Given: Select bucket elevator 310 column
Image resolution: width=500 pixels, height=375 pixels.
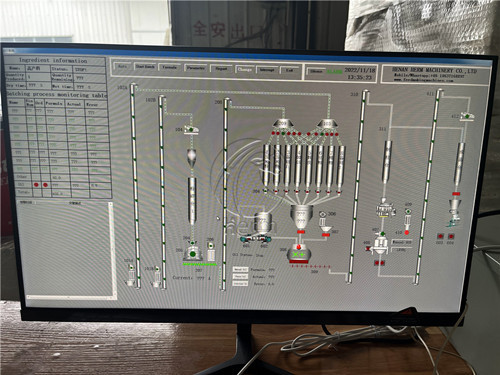Looking at the screenshot, I should pyautogui.click(x=357, y=186).
